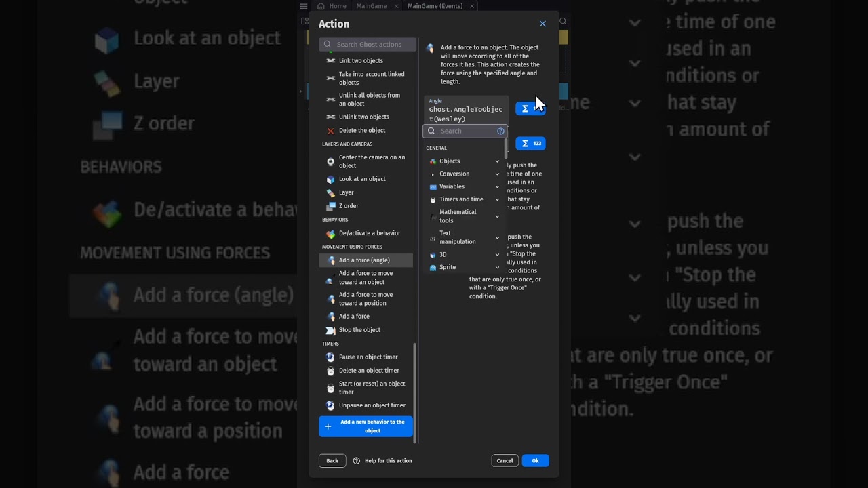Click Add a new behavior to the object
This screenshot has width=868, height=488.
click(366, 426)
